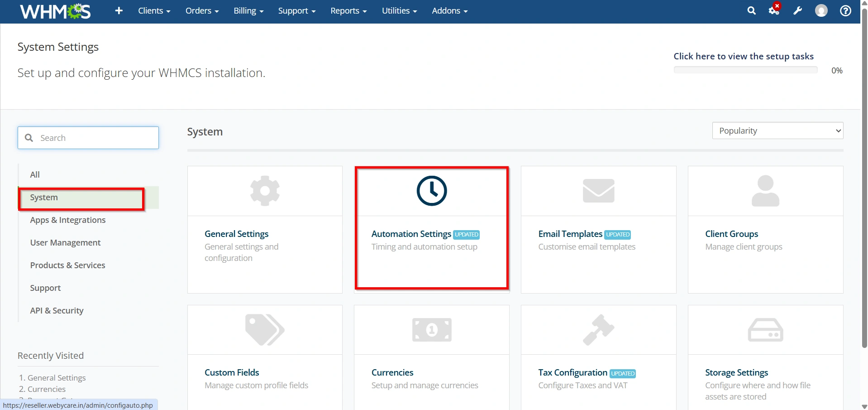Click the WHMCS logo in the header
The image size is (868, 410).
tap(55, 11)
